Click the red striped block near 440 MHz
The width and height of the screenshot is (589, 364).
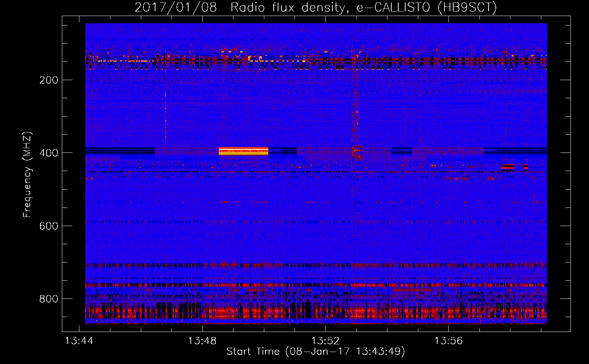507,167
